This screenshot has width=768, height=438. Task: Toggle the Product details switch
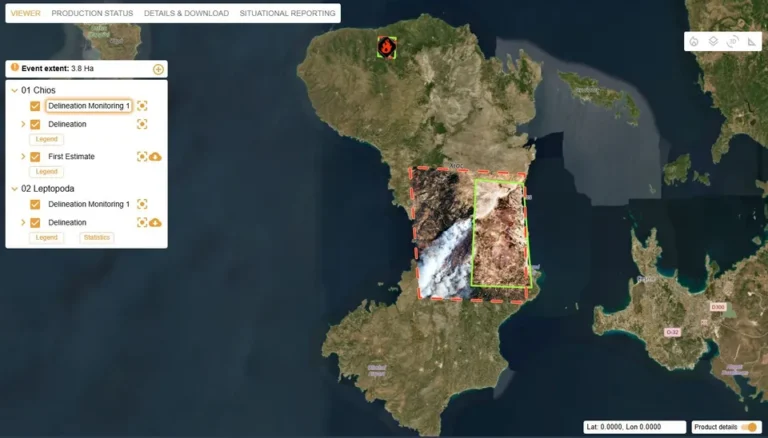coord(749,427)
